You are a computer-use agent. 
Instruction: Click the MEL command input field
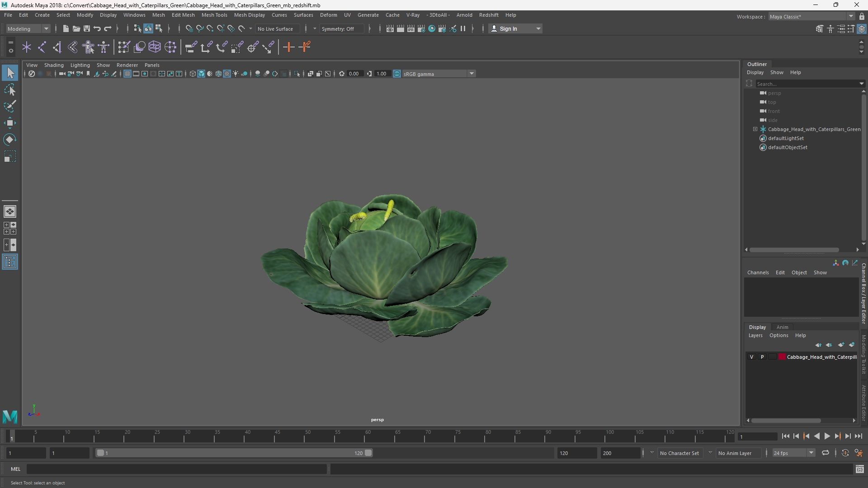pos(176,469)
